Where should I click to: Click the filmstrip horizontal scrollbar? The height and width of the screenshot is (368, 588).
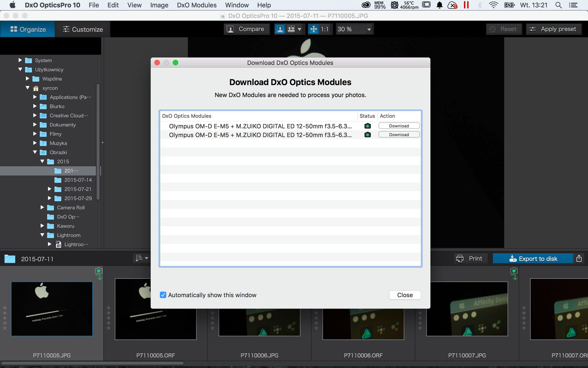click(92, 363)
